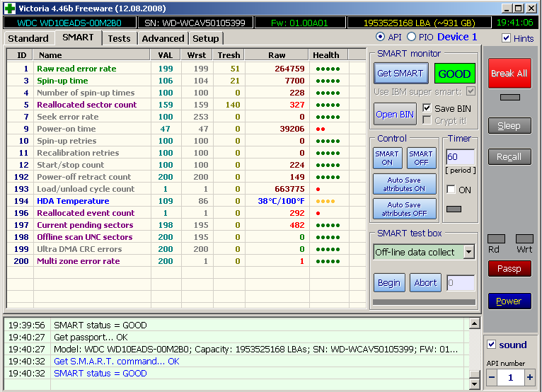
Task: Turn SMART OFF in Control panel
Action: point(421,158)
